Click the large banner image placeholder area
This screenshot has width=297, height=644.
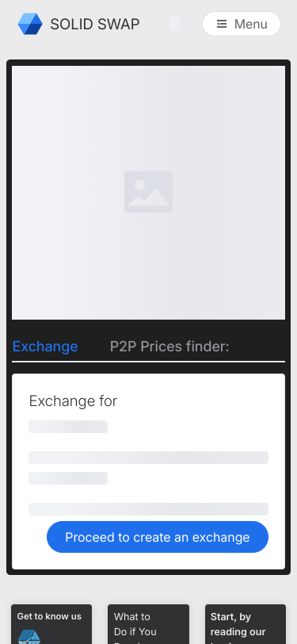pos(149,193)
